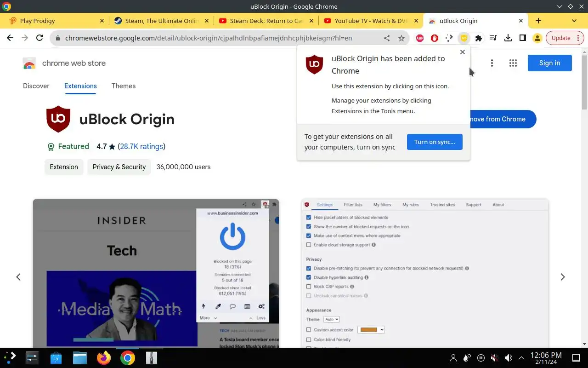Image resolution: width=588 pixels, height=368 pixels.
Task: Select the Extensions web store tab
Action: pos(80,86)
